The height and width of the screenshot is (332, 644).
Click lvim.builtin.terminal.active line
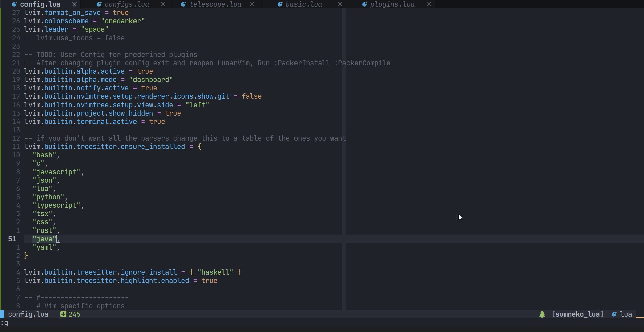click(95, 122)
